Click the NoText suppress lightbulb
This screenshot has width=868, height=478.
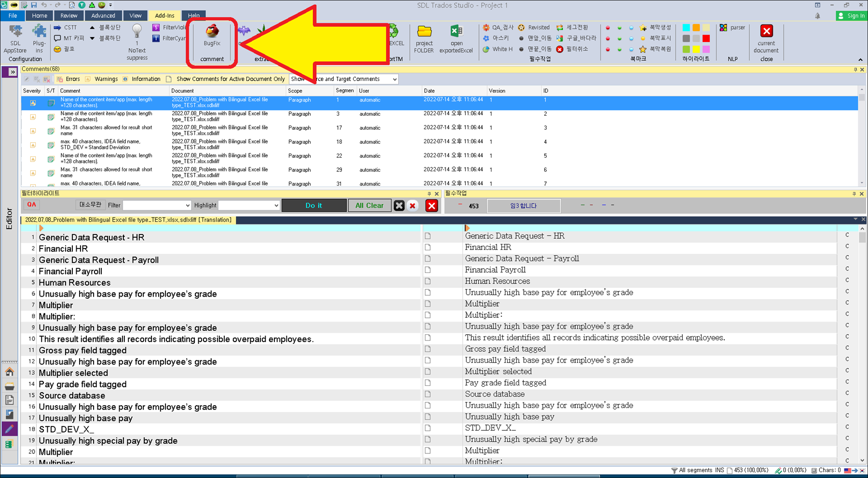tap(137, 42)
